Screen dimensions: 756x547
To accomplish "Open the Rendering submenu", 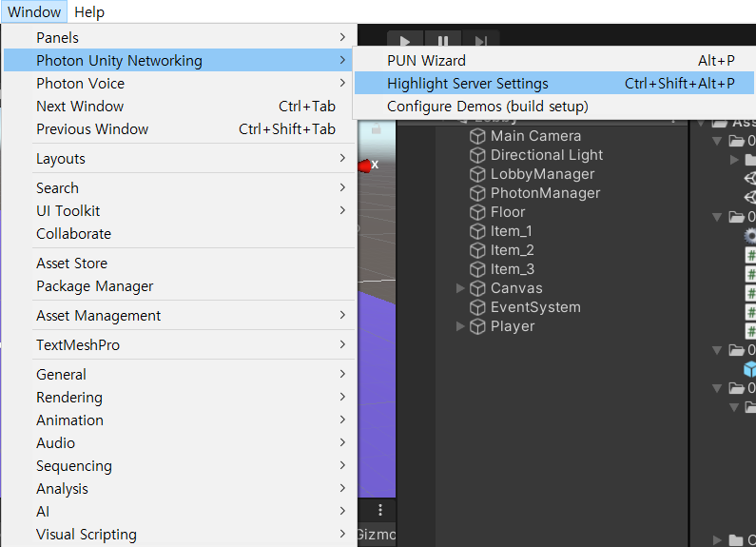I will (x=180, y=398).
